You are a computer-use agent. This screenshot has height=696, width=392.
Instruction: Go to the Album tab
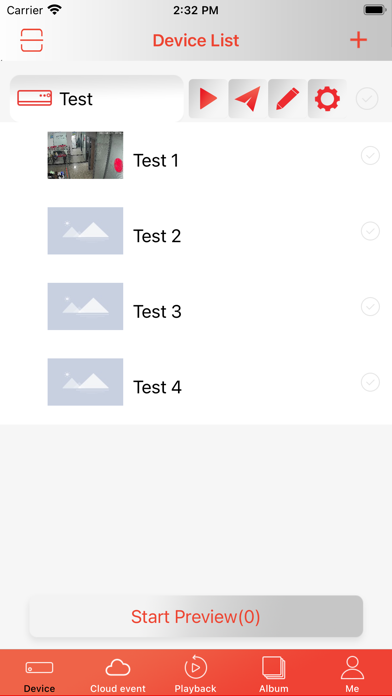point(274,675)
